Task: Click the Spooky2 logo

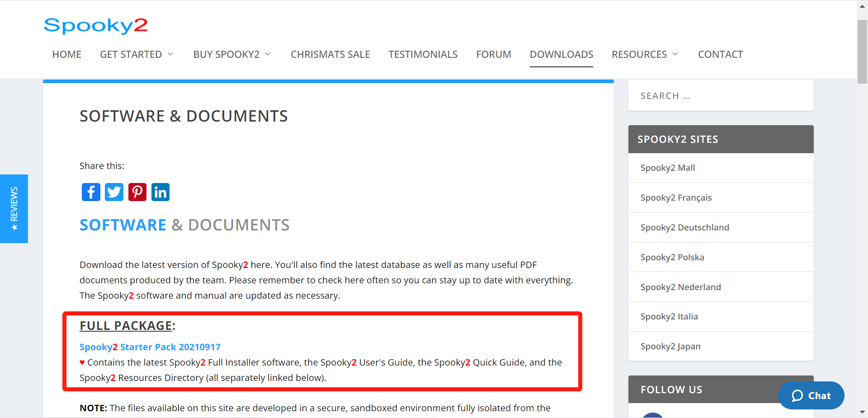Action: tap(95, 26)
